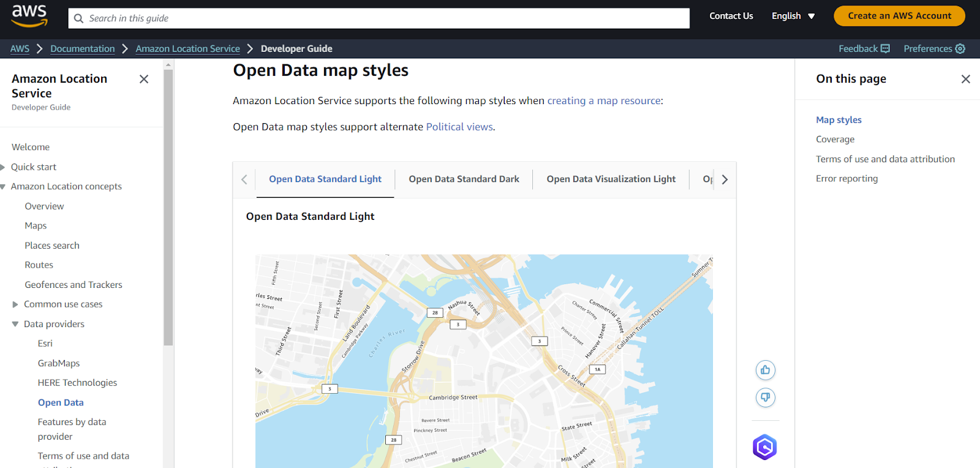Click the Boston map preview image
This screenshot has width=980, height=468.
(484, 361)
